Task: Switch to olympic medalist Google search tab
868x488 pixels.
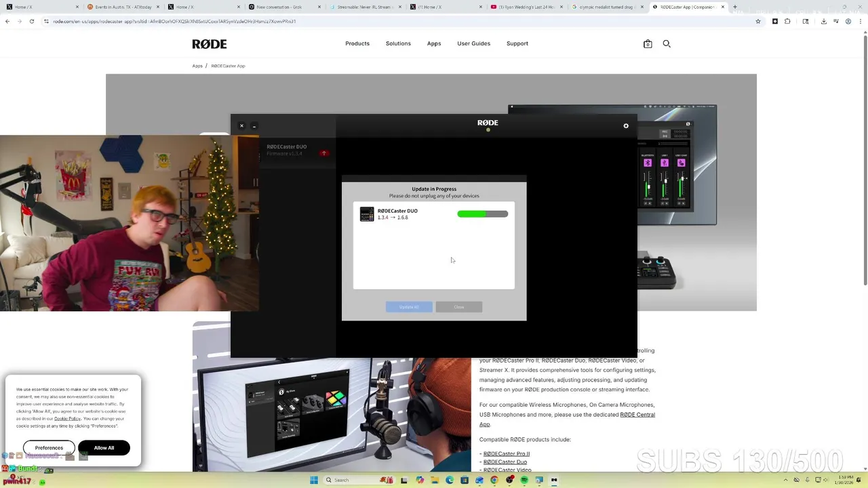Action: [x=607, y=7]
